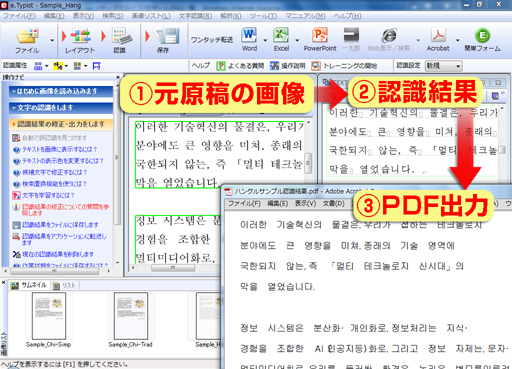The width and height of the screenshot is (512, 369).
Task: Start recognition with the 認識 toolbar icon
Action: pos(121,36)
